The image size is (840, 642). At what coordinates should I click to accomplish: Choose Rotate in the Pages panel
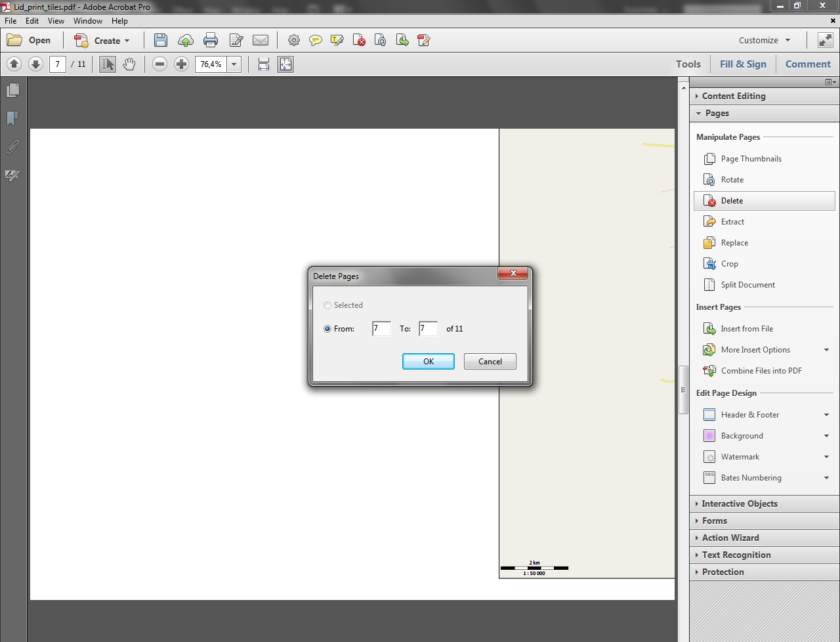click(732, 180)
